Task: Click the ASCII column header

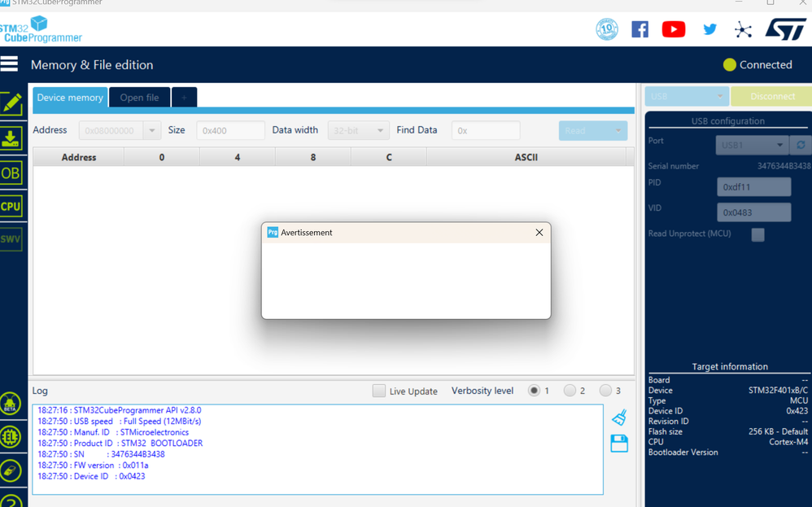Action: [526, 157]
